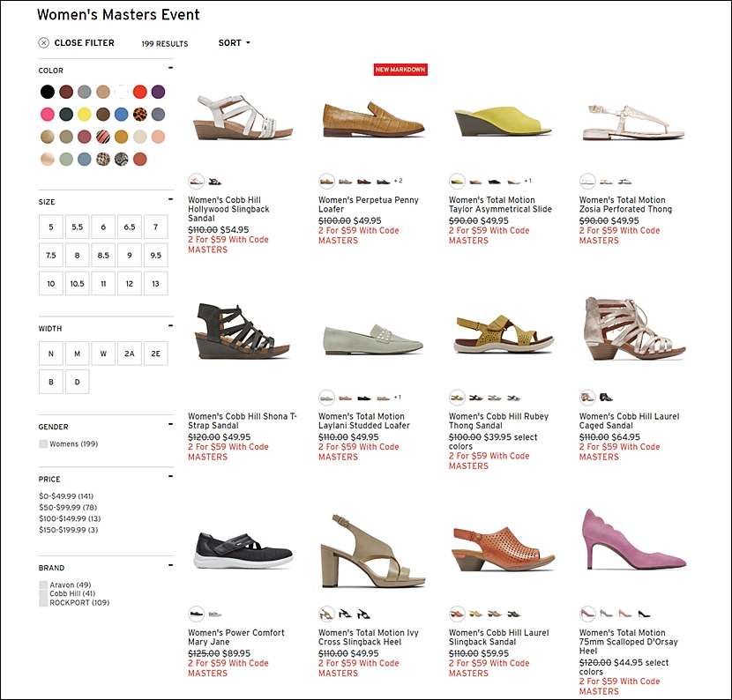Select size 9.5
The width and height of the screenshot is (732, 700).
tap(155, 256)
